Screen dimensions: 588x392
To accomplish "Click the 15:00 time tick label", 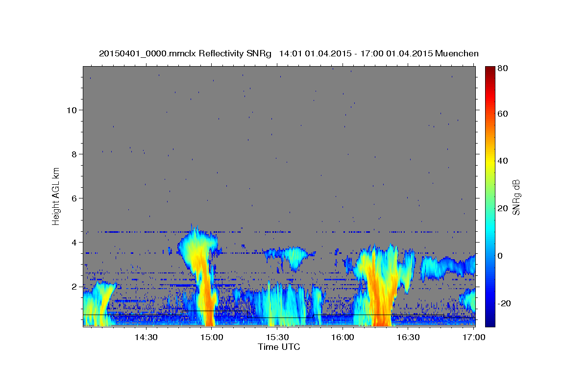I will tap(211, 337).
